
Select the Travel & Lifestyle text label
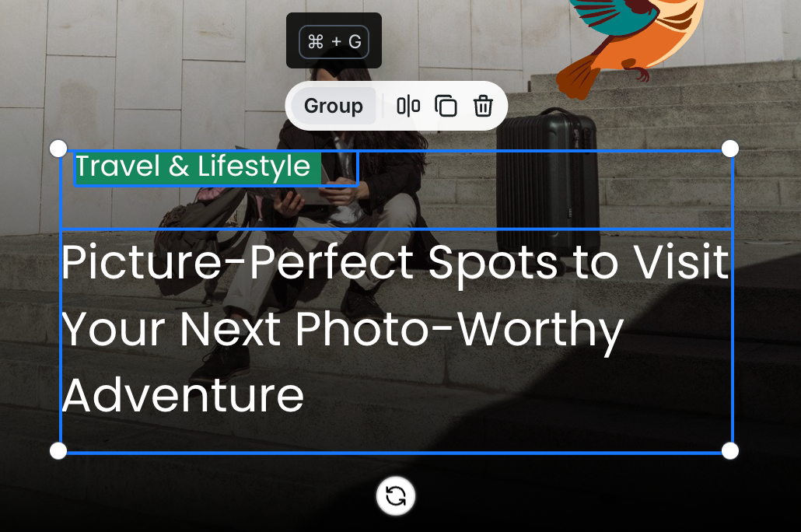point(193,166)
